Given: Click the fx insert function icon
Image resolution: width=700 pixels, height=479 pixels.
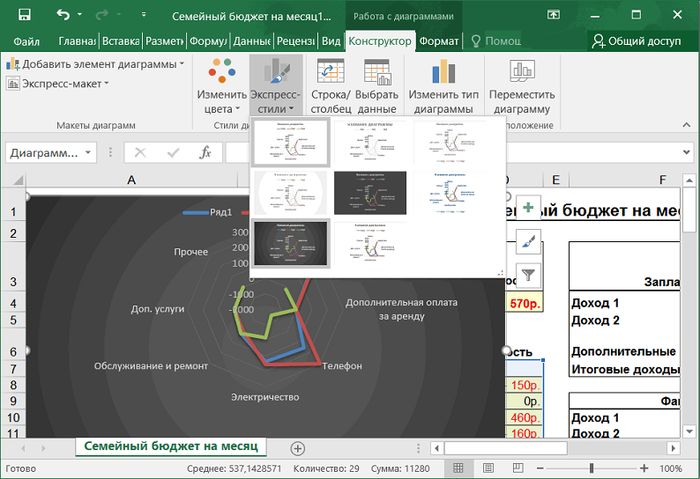Looking at the screenshot, I should click(x=205, y=152).
